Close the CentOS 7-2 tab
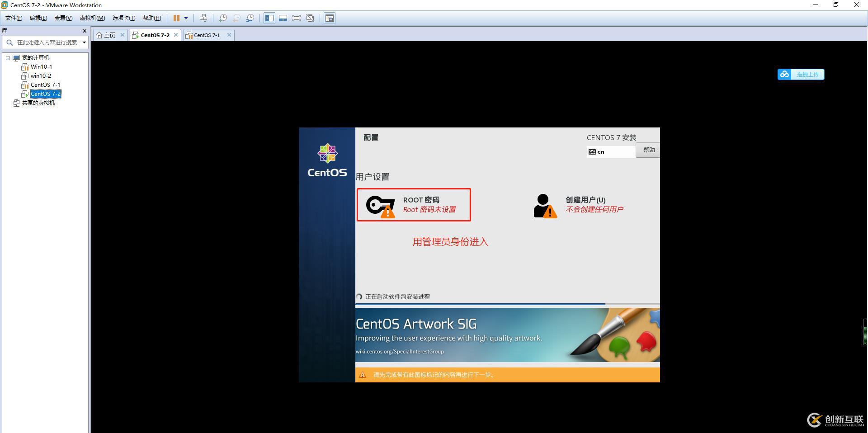 [x=176, y=35]
